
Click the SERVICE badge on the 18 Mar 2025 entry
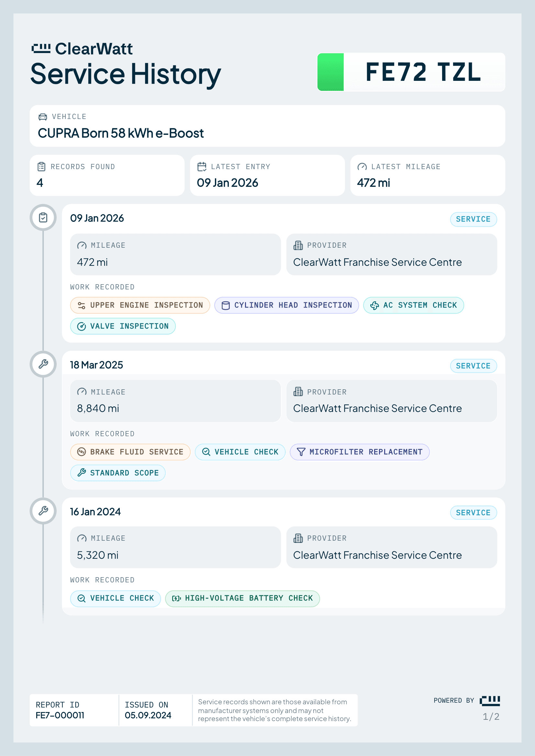tap(474, 366)
